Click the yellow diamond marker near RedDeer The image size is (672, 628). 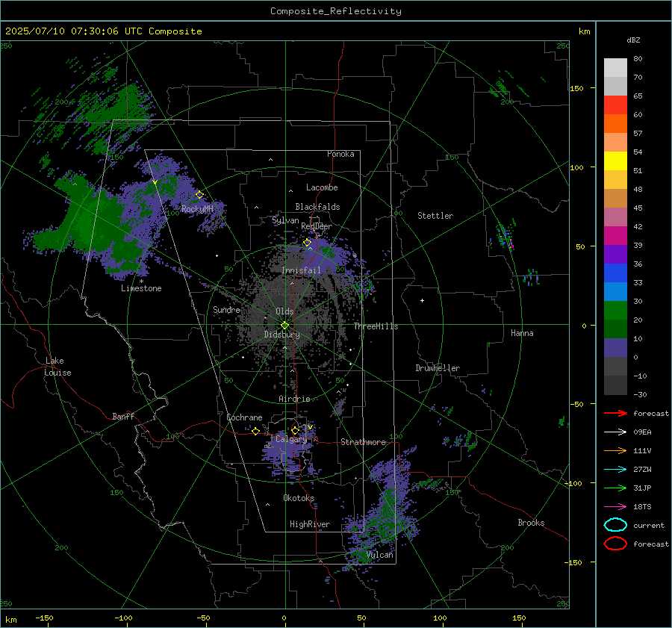click(307, 243)
